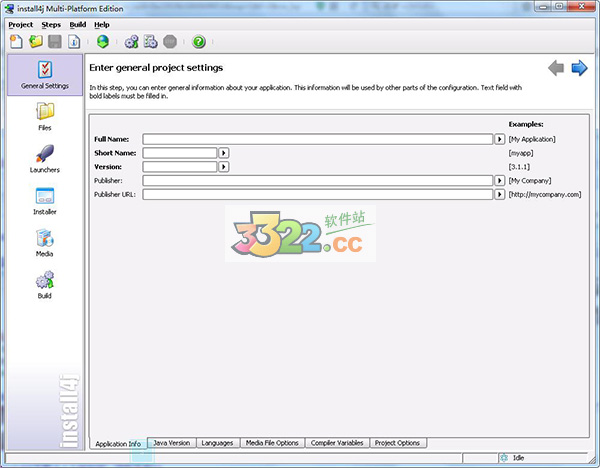Click into the Full Name field
The height and width of the screenshot is (468, 600).
click(x=318, y=139)
